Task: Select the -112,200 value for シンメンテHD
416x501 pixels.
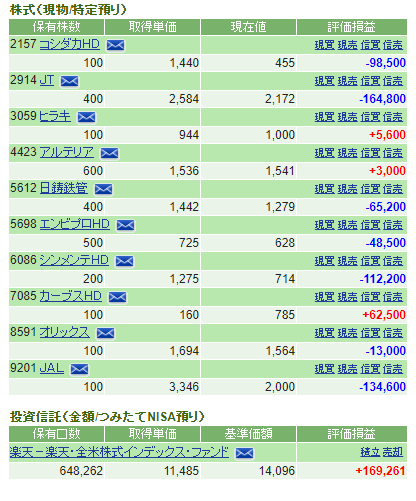Action: coord(382,279)
